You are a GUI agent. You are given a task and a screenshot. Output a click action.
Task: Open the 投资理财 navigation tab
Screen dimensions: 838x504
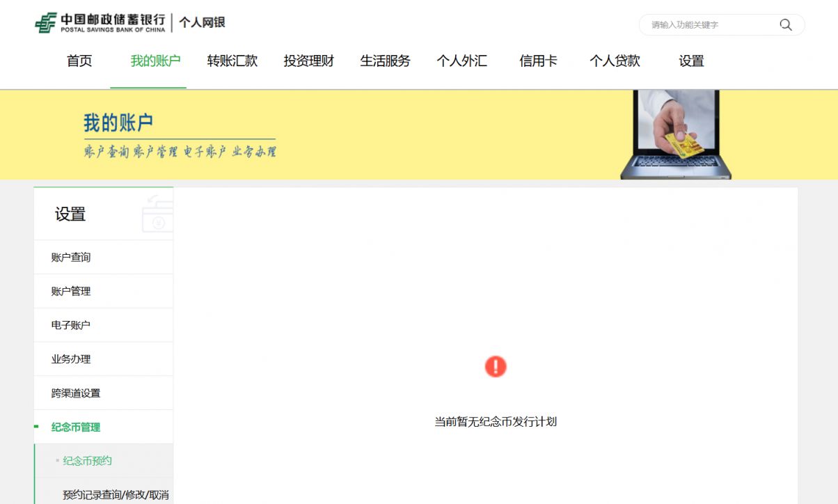coord(309,61)
